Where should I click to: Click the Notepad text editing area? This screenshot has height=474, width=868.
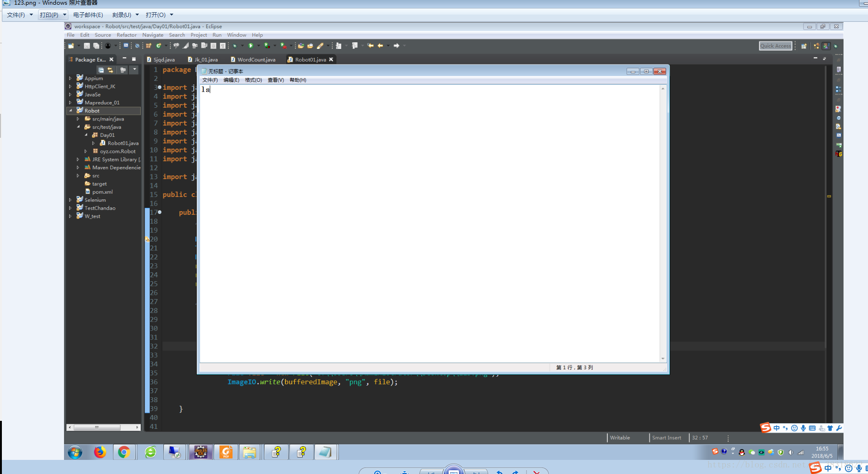(430, 223)
